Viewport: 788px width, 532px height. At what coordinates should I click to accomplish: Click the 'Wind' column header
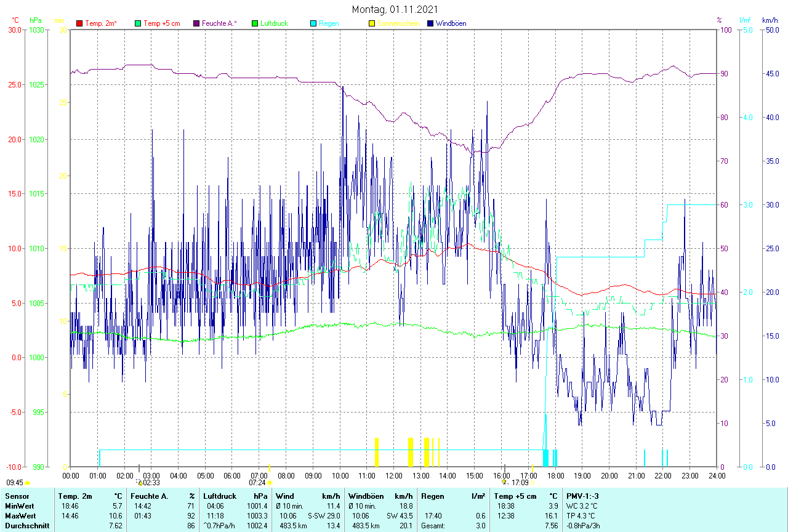(284, 496)
